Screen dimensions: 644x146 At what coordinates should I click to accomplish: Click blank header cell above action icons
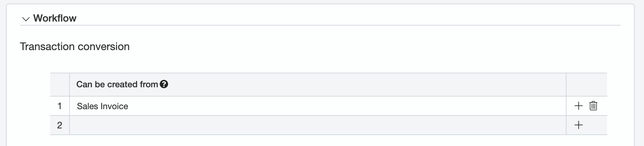point(586,84)
